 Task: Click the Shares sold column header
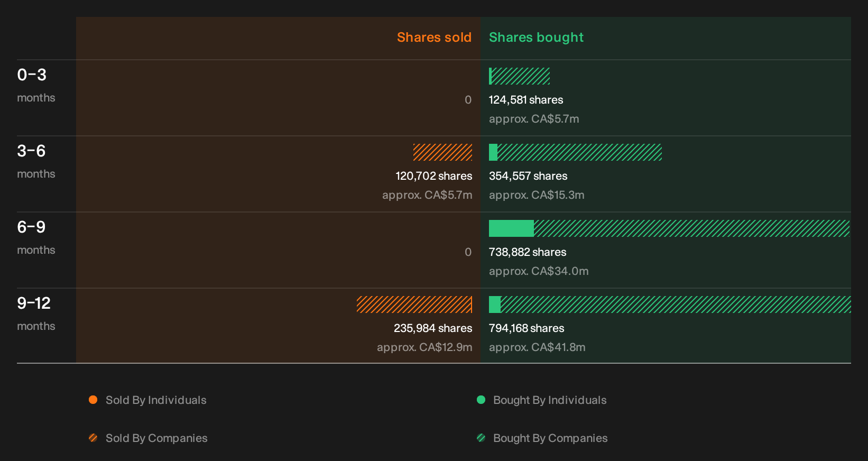tap(434, 38)
